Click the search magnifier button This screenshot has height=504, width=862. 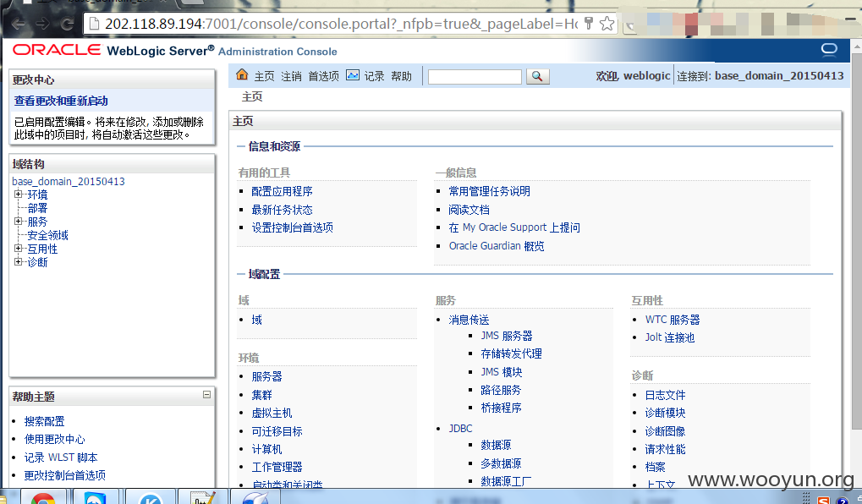click(538, 76)
